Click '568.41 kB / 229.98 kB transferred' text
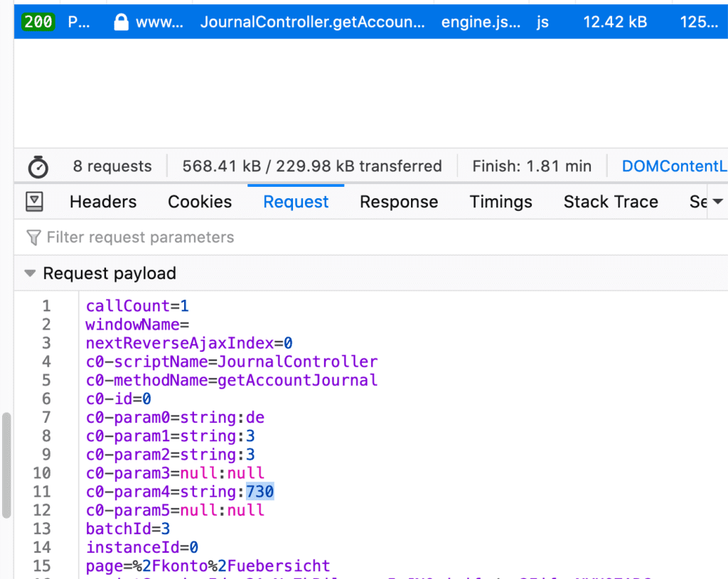This screenshot has height=579, width=728. (312, 166)
